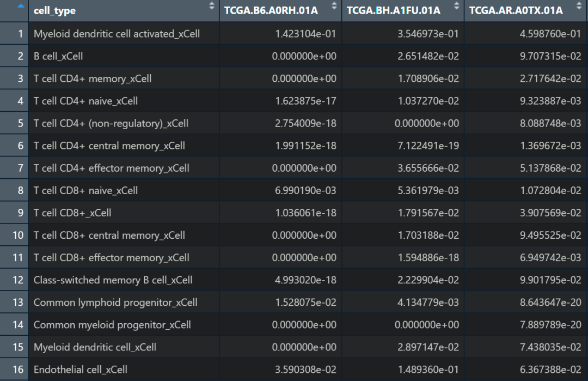The height and width of the screenshot is (381, 588).
Task: Click value 3.546973e-01
Action: 428,34
